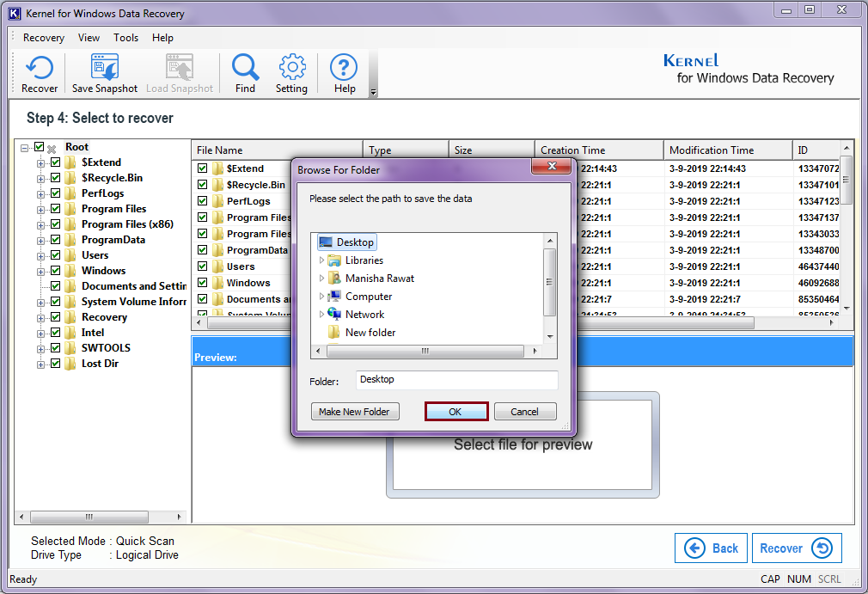This screenshot has height=594, width=868.
Task: Uncheck the Program Files checkbox in tree
Action: [x=56, y=209]
